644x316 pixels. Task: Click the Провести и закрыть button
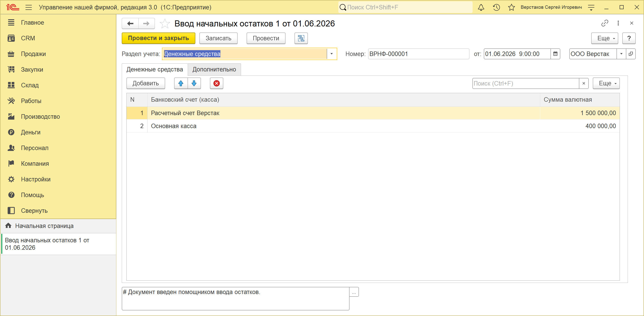(158, 38)
